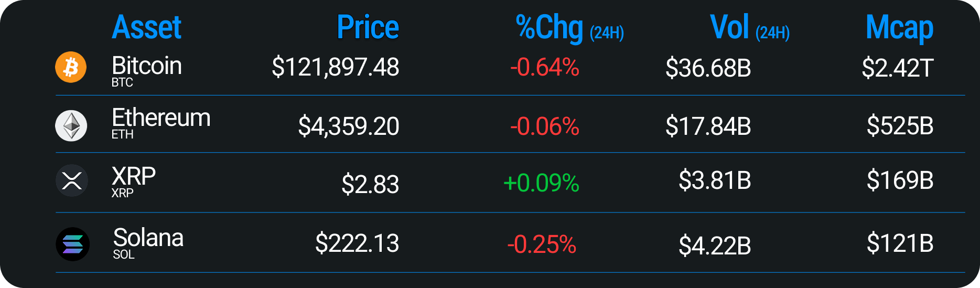Open the Ethereum asset name link
Image resolution: width=980 pixels, height=288 pixels.
tap(161, 118)
